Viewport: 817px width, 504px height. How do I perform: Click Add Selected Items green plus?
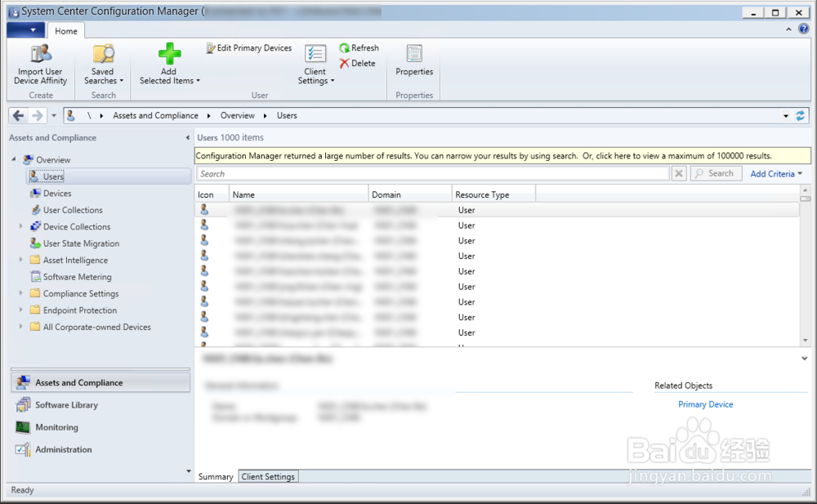[169, 53]
